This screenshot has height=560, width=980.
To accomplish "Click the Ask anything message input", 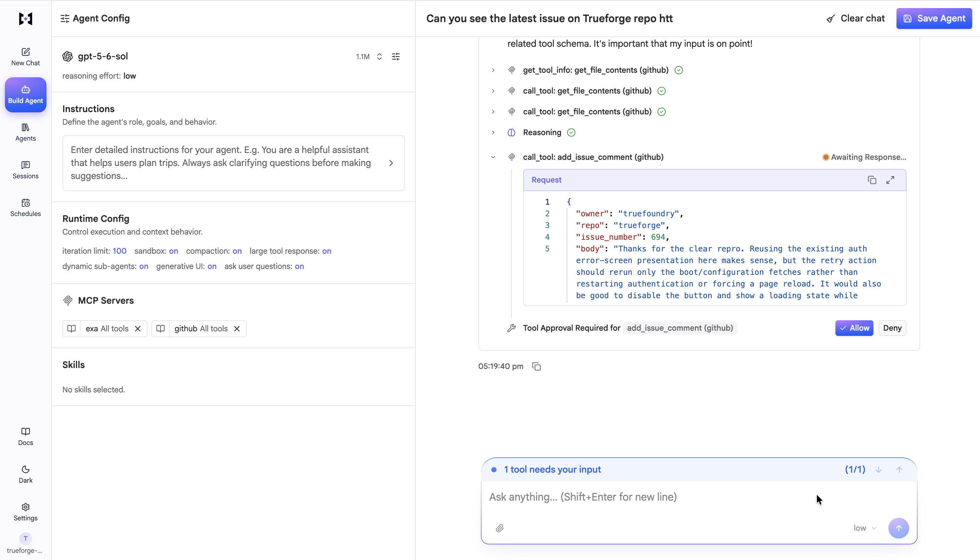I will tap(699, 497).
